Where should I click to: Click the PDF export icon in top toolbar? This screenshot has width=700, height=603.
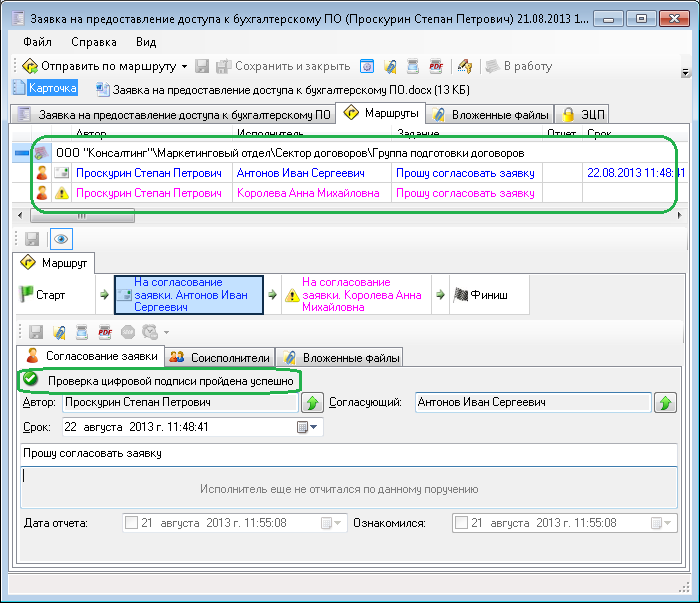[x=436, y=66]
